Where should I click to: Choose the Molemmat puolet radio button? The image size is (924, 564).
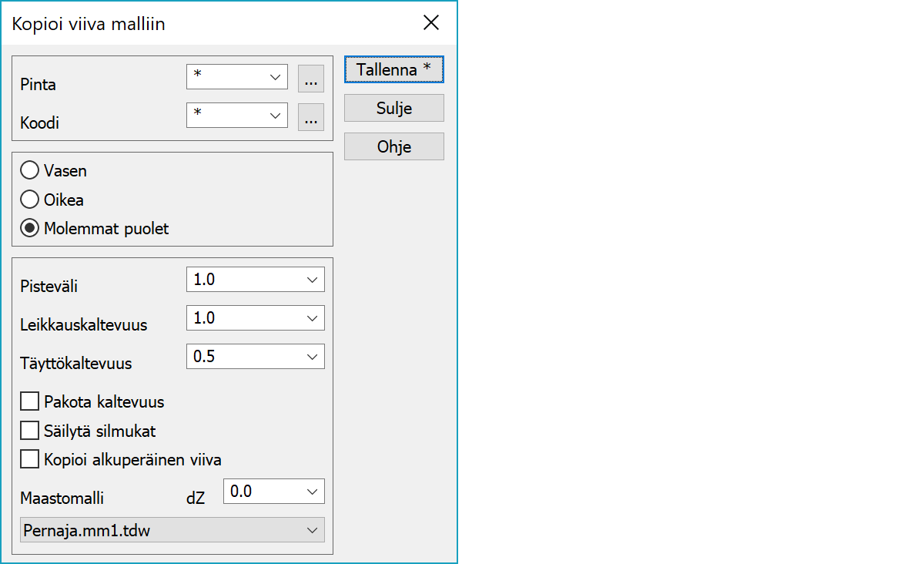coord(30,229)
